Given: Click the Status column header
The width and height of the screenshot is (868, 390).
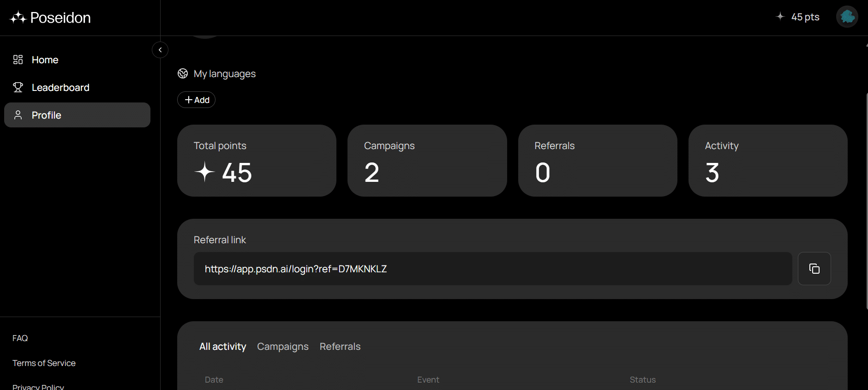Looking at the screenshot, I should (x=643, y=380).
